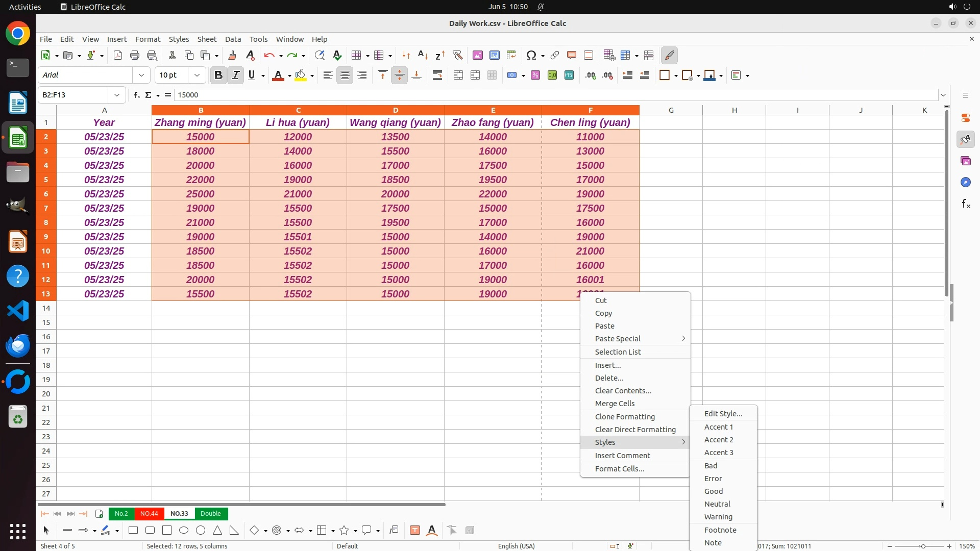The image size is (980, 551).
Task: Click the Sort Ascending toolbar icon
Action: pos(423,56)
